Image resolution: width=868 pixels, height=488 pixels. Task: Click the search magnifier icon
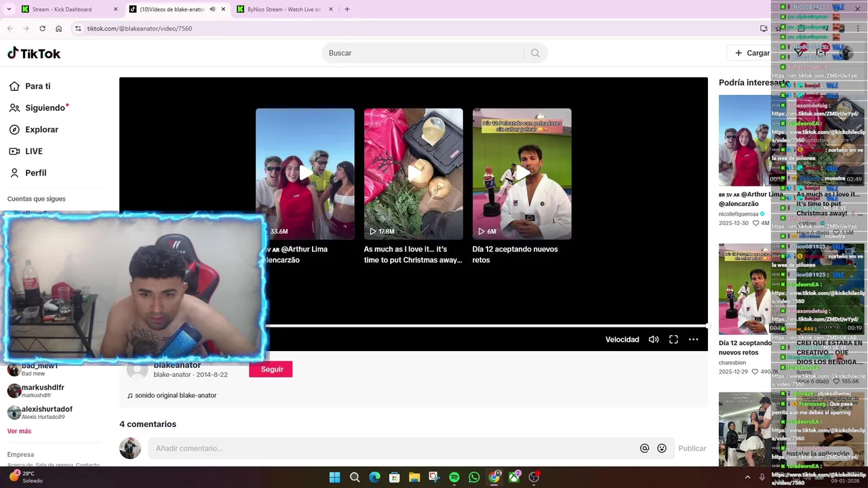pyautogui.click(x=535, y=53)
